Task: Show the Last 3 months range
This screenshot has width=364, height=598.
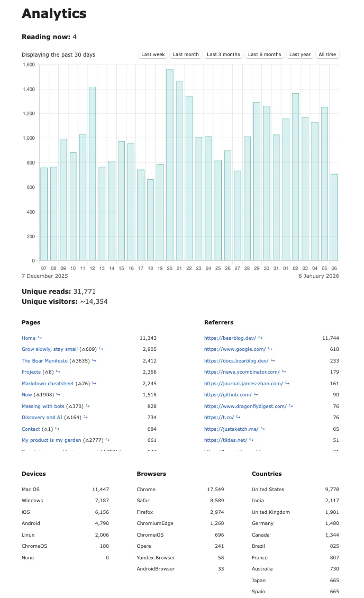Action: (223, 55)
